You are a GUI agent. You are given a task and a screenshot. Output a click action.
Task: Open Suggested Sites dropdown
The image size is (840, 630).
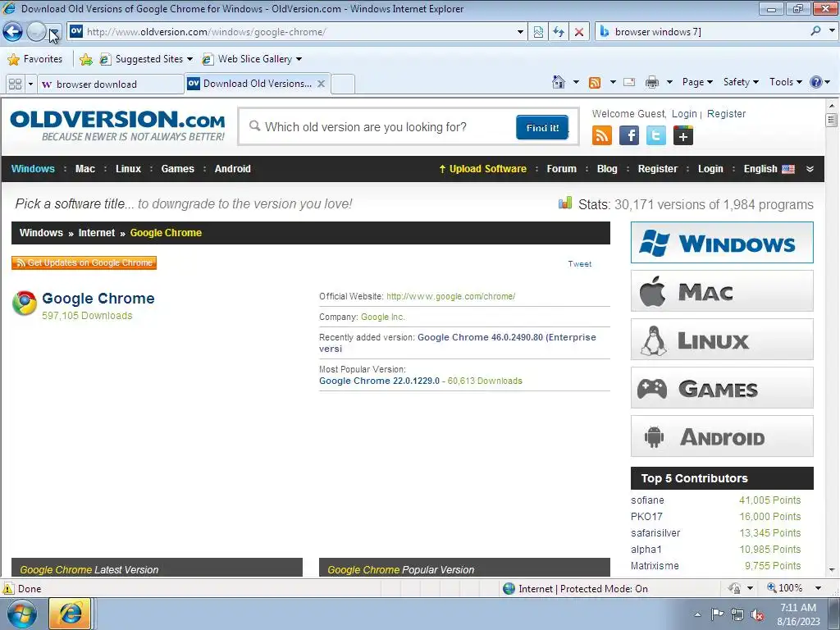tap(146, 59)
